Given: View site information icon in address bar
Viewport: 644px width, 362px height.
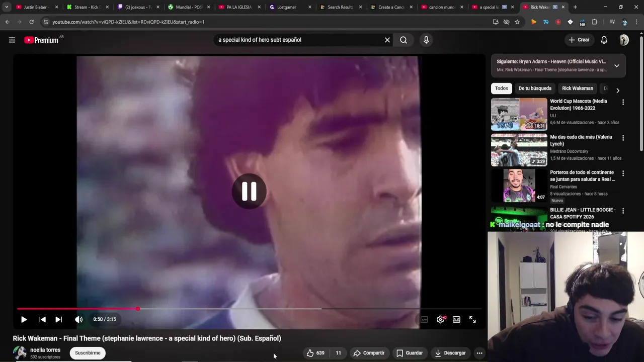Looking at the screenshot, I should coord(45,22).
